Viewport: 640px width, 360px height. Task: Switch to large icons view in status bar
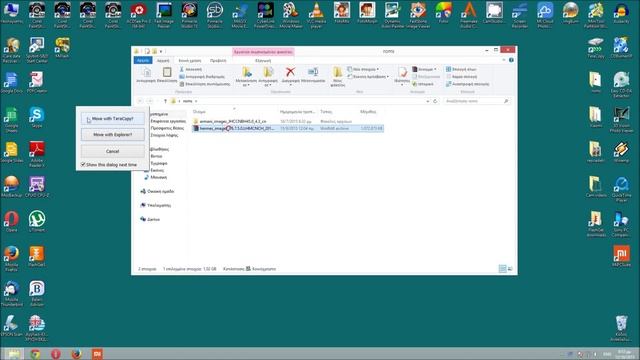point(510,269)
